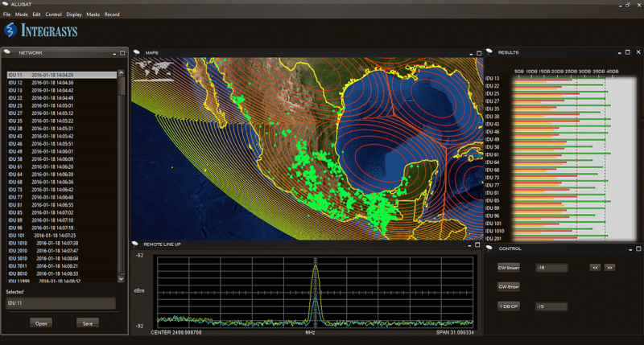Click the Remote Line Up panel icon
The image size is (644, 345).
135,243
